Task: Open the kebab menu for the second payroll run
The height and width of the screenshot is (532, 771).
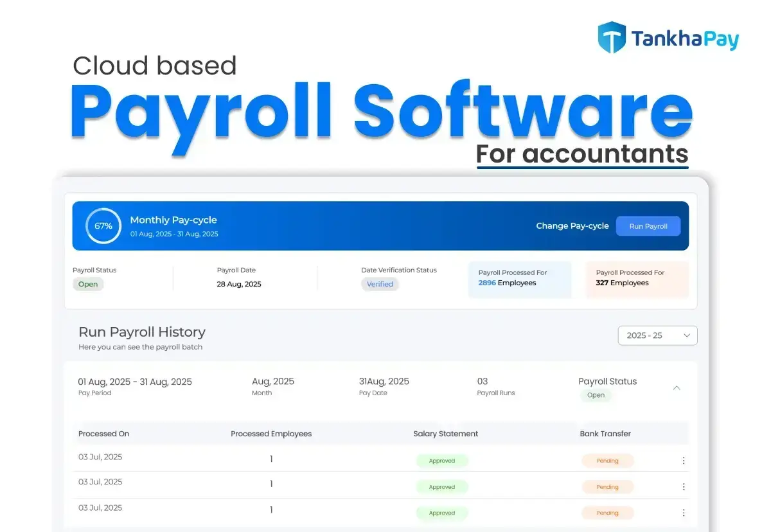Action: tap(684, 486)
